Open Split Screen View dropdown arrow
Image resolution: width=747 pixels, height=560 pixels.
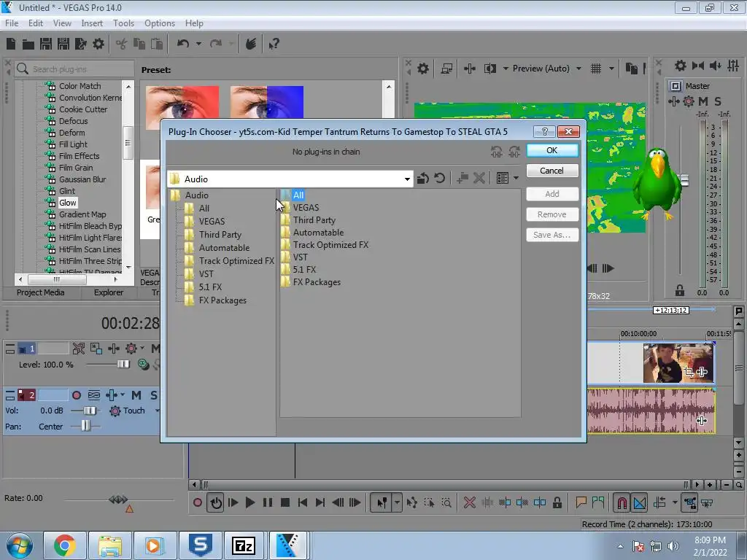click(x=506, y=69)
